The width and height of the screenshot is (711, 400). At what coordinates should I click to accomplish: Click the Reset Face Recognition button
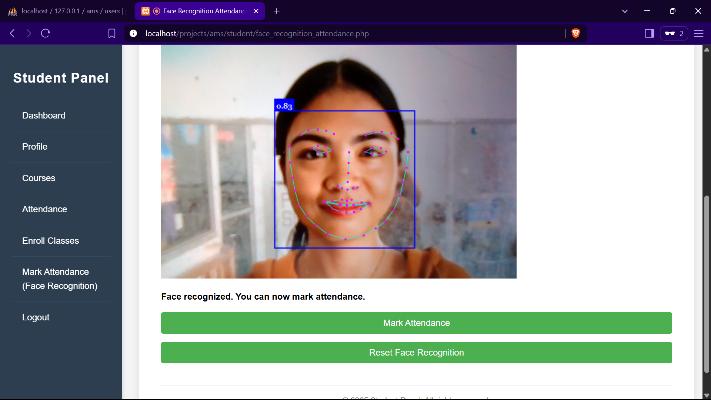point(416,353)
